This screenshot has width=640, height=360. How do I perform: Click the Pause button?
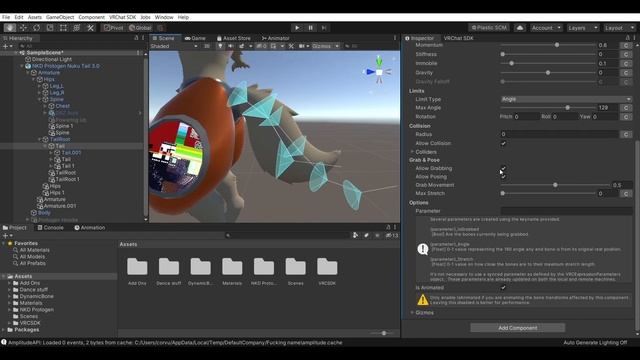(x=311, y=28)
